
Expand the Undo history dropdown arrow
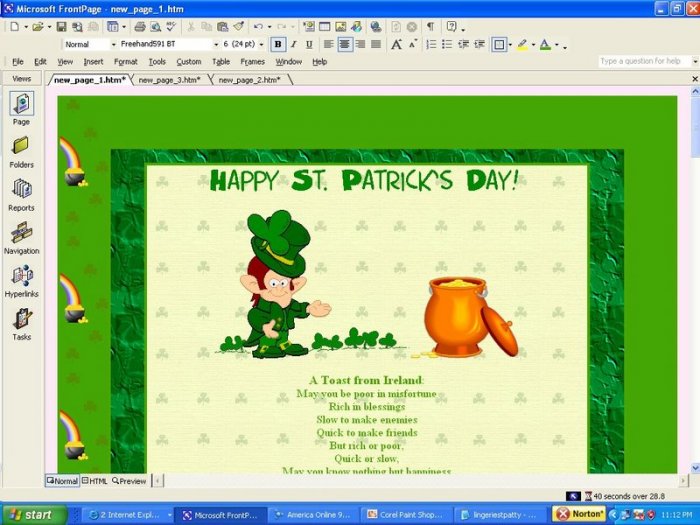coord(269,27)
